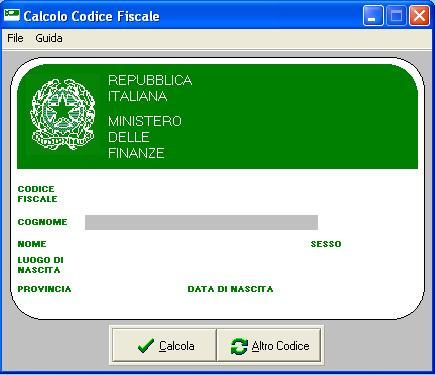Screen dimensions: 435x375
Task: Click the Calcola button
Action: pos(164,345)
